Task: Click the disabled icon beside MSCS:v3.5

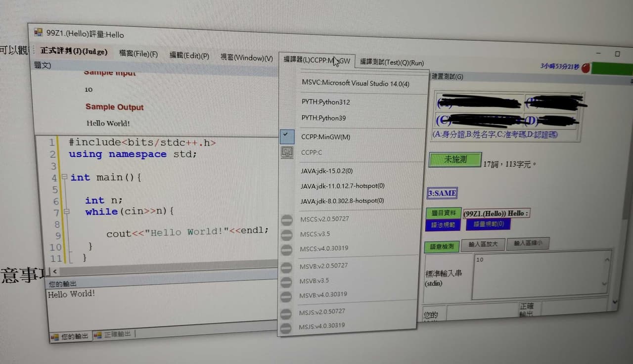Action: tap(286, 235)
